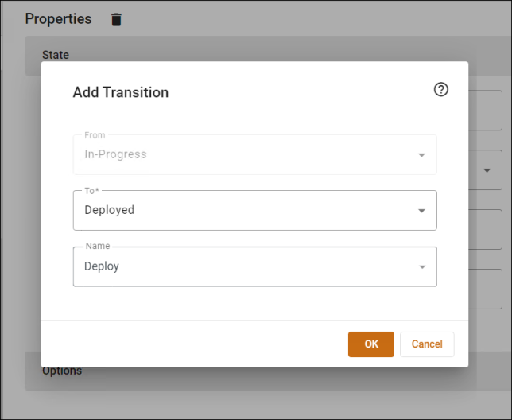Image resolution: width=512 pixels, height=420 pixels.
Task: Open help via the question mark icon
Action: [x=440, y=89]
